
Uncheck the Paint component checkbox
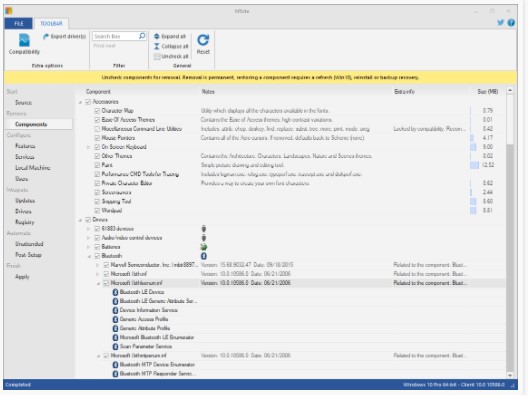point(97,165)
